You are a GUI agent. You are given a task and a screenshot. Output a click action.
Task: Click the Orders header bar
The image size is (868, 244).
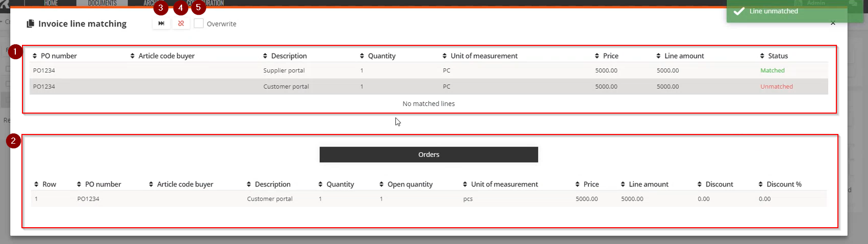[x=428, y=155]
